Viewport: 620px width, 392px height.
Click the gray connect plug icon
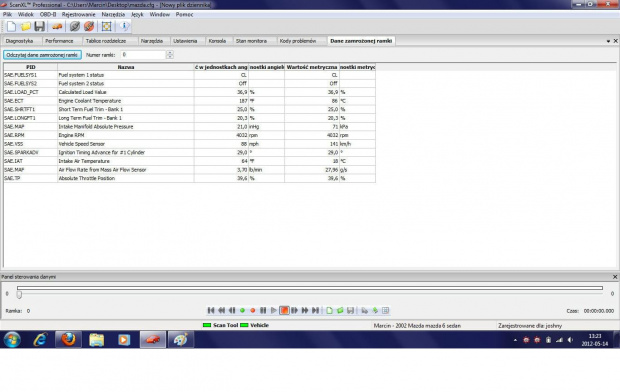point(75,27)
